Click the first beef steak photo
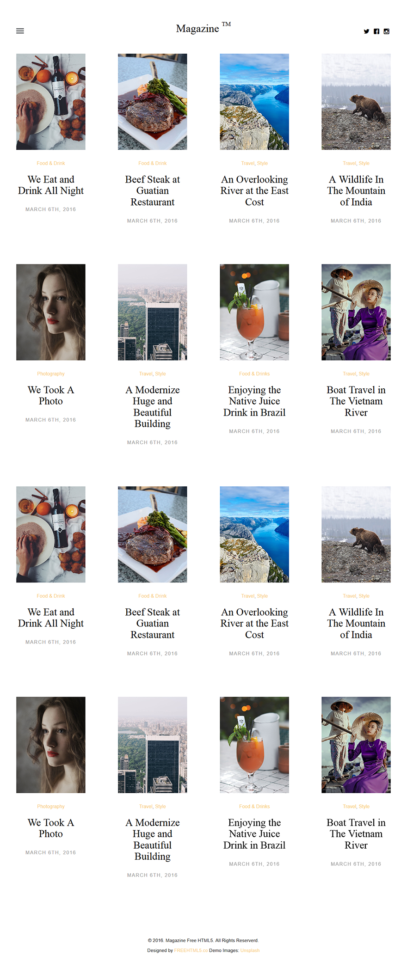This screenshot has height=980, width=407. pos(153,102)
